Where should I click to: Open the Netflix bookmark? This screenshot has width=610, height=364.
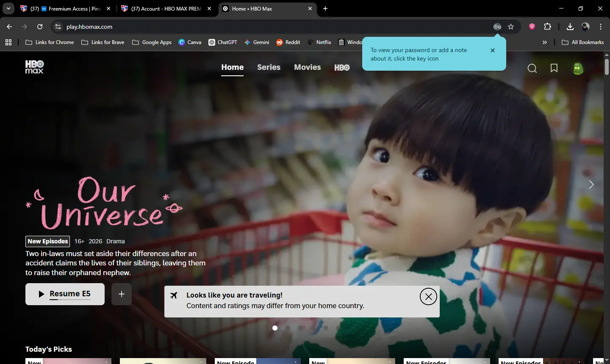[319, 42]
